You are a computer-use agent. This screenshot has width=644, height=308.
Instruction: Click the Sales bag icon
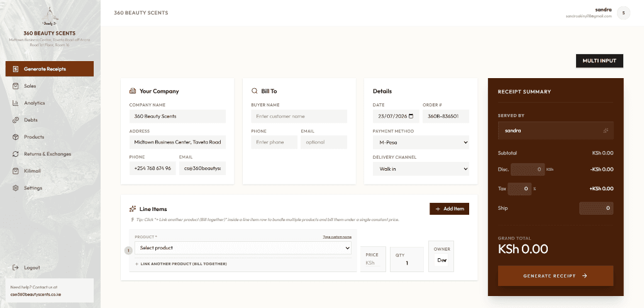tap(16, 86)
